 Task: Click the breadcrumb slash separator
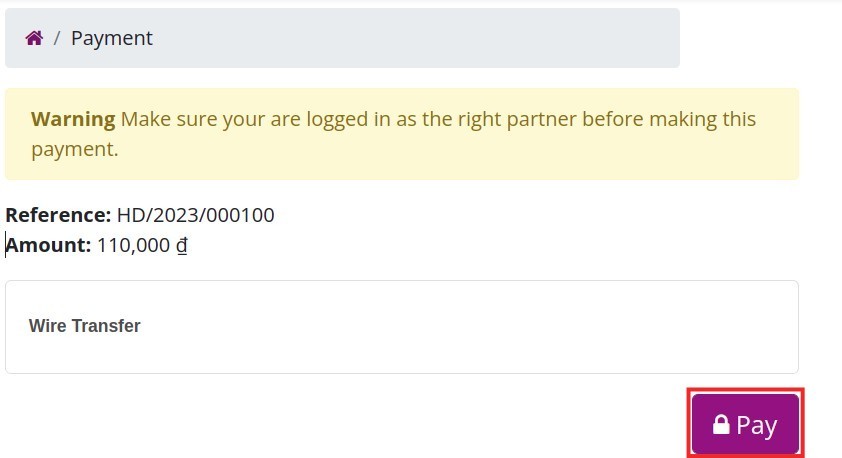[x=57, y=38]
